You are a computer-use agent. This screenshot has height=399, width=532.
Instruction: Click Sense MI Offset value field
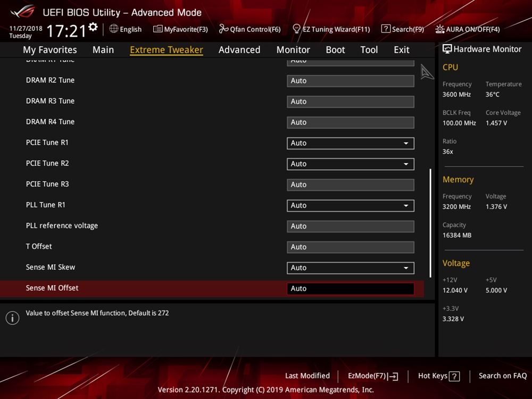351,288
